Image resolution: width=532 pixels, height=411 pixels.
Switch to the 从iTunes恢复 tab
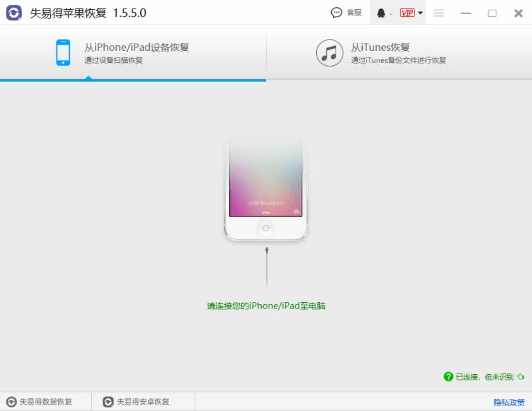(x=399, y=53)
